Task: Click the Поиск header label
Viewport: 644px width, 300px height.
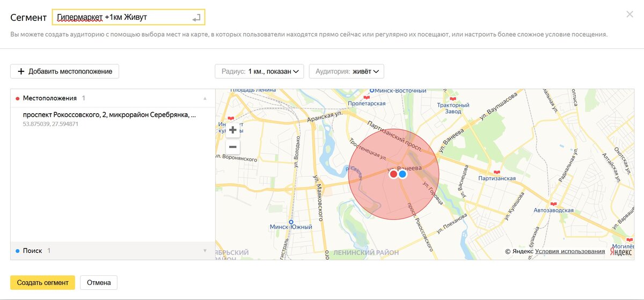Action: (32, 251)
